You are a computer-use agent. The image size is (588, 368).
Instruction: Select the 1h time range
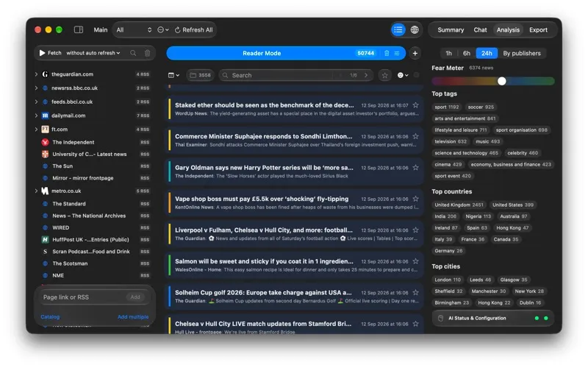[x=448, y=53]
